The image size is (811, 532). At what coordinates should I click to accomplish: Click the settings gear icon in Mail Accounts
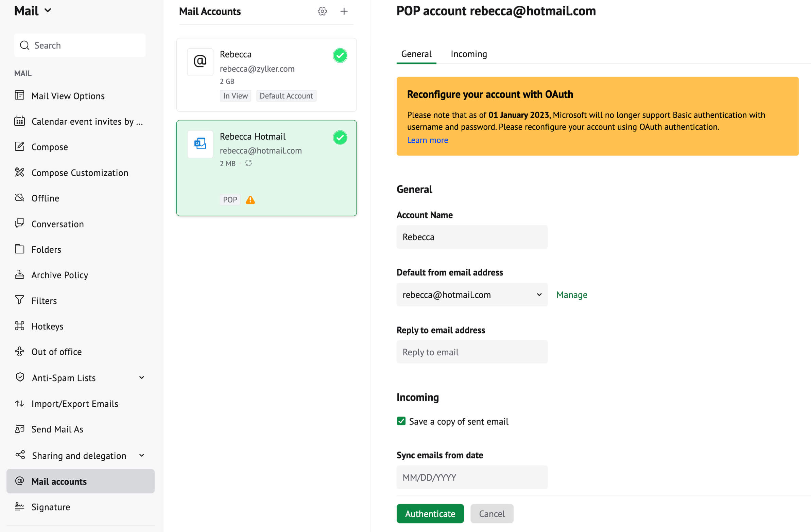[323, 10]
